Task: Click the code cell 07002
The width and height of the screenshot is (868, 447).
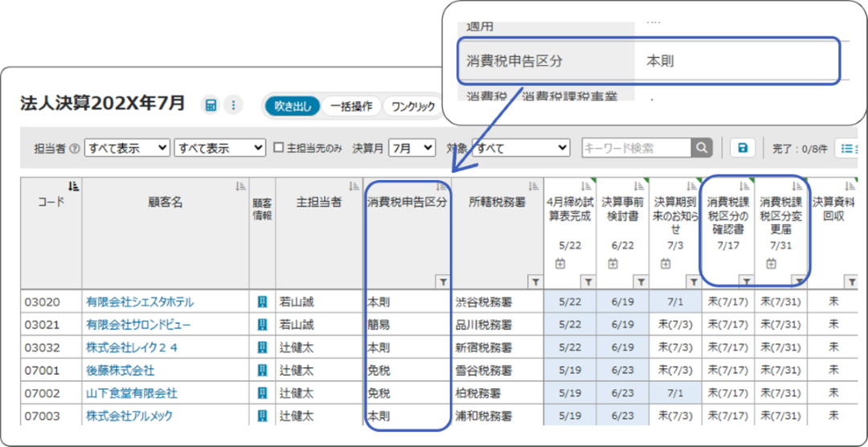Action: tap(51, 392)
